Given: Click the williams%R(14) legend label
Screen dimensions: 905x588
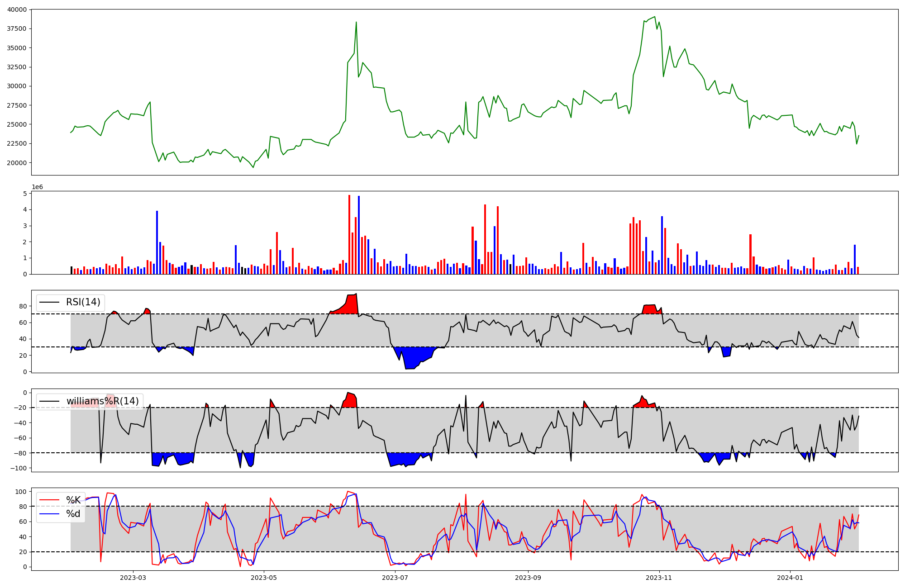Looking at the screenshot, I should (x=102, y=401).
